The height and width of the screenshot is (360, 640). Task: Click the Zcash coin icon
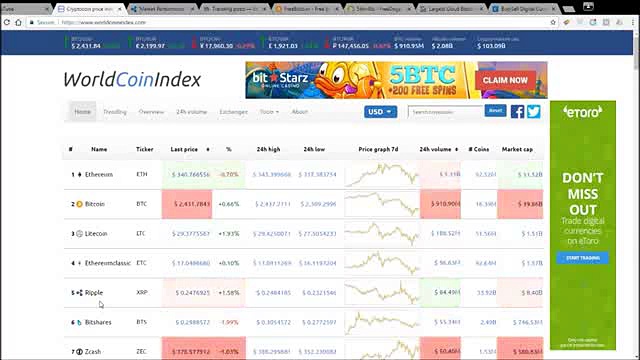point(80,352)
